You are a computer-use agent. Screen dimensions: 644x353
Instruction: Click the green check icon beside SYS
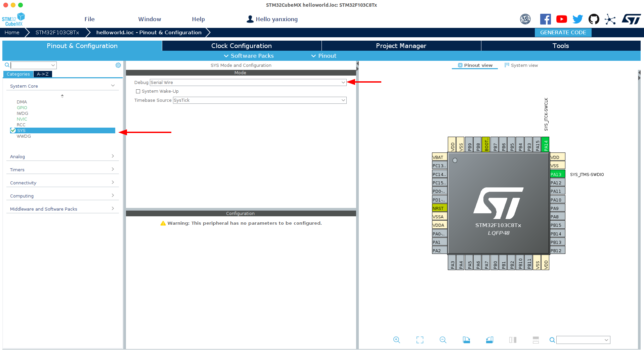[x=13, y=130]
